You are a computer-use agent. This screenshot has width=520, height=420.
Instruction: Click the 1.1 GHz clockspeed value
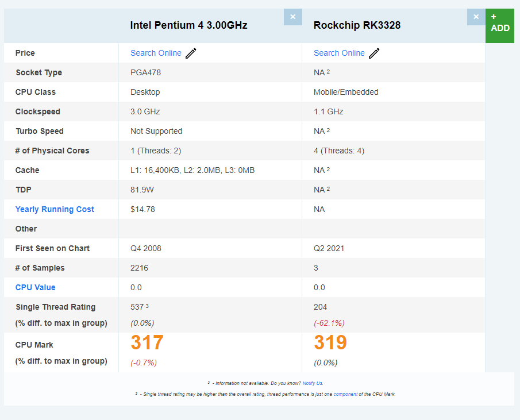coord(328,111)
